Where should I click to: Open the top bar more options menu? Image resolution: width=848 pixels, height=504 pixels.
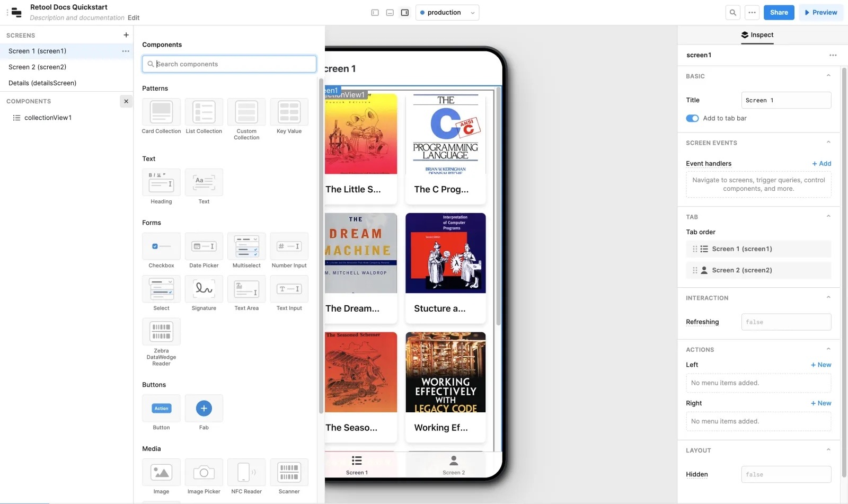coord(752,12)
